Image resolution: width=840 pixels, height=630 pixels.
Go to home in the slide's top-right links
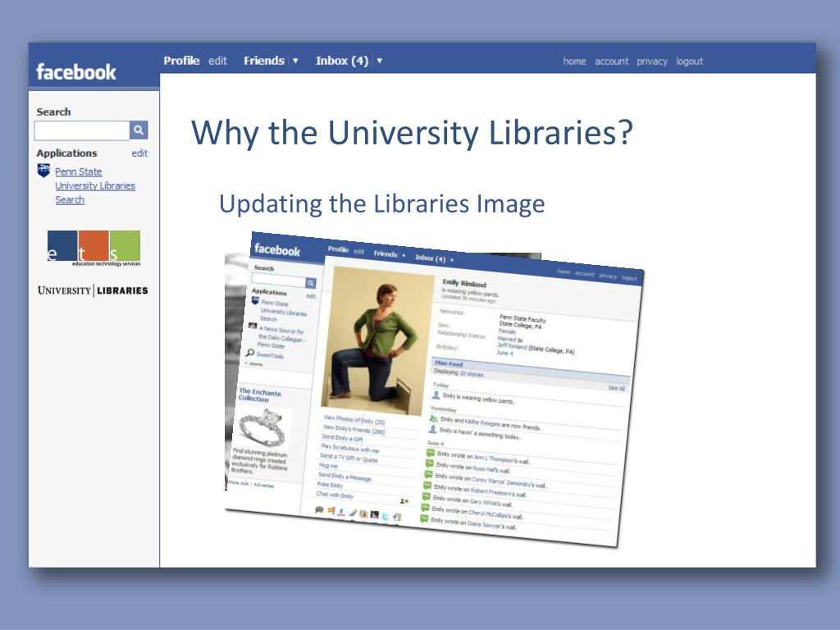coord(574,61)
